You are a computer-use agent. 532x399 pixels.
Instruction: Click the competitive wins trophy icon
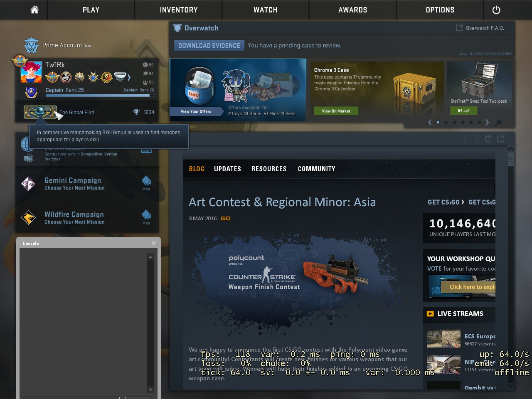tap(136, 112)
